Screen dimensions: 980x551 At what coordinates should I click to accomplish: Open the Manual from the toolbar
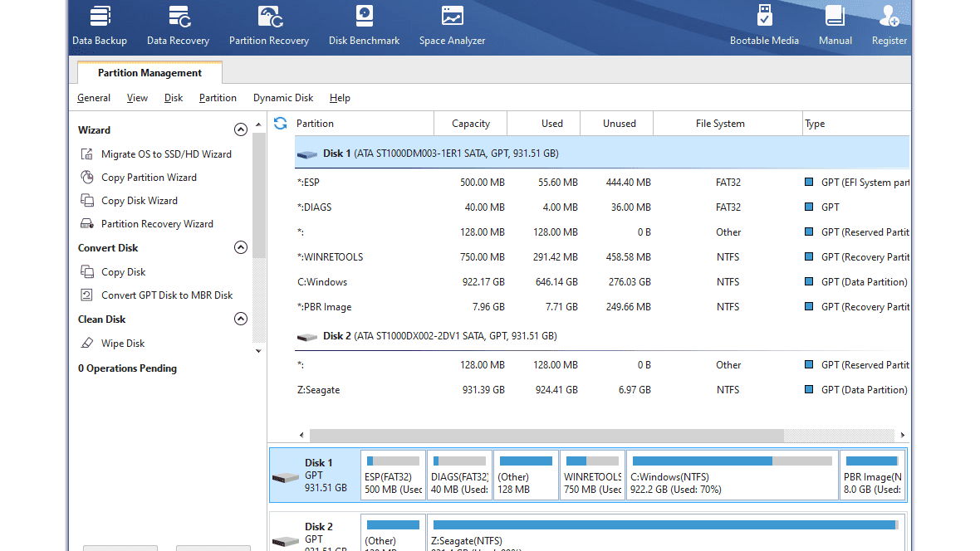(835, 25)
